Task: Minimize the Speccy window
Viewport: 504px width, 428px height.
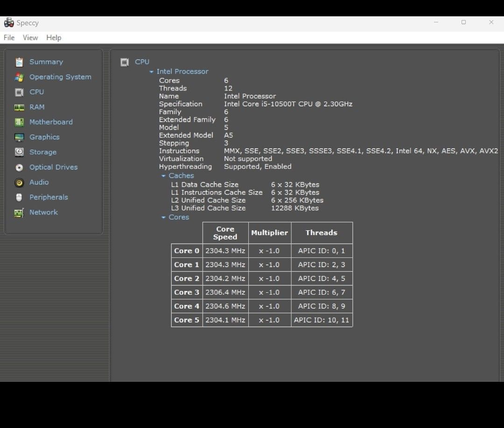Action: (x=436, y=22)
